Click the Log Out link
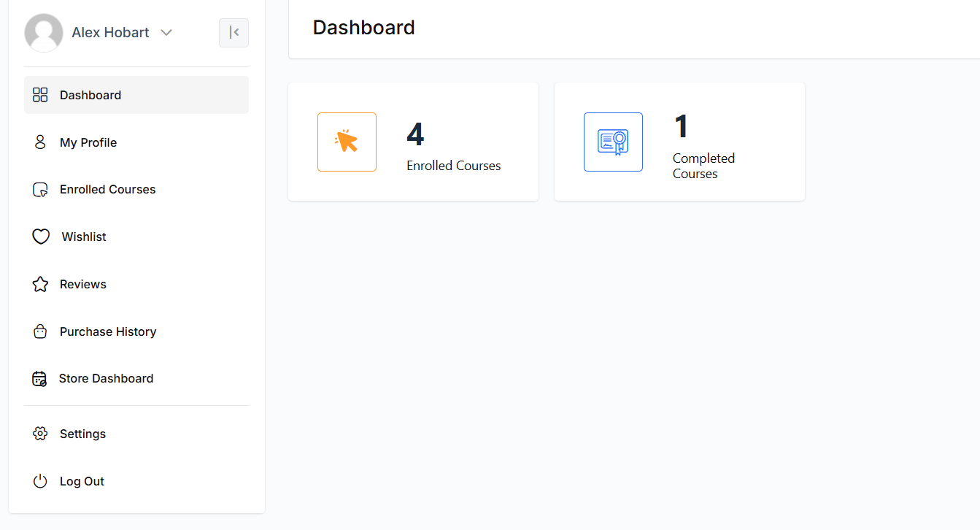 pos(82,480)
